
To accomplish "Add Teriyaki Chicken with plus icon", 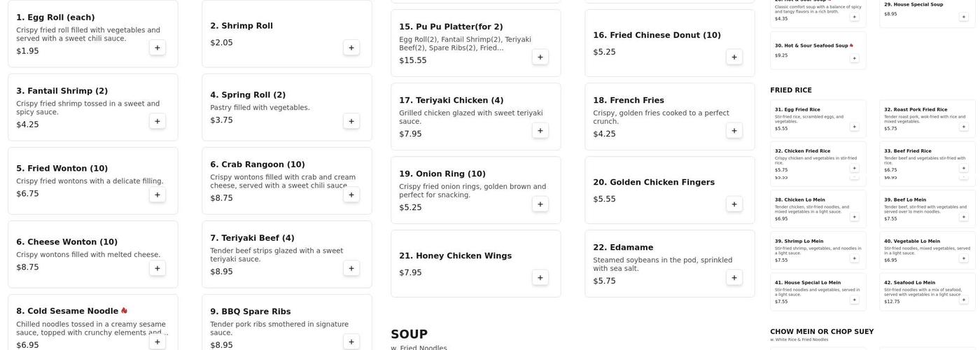I will coord(540,130).
